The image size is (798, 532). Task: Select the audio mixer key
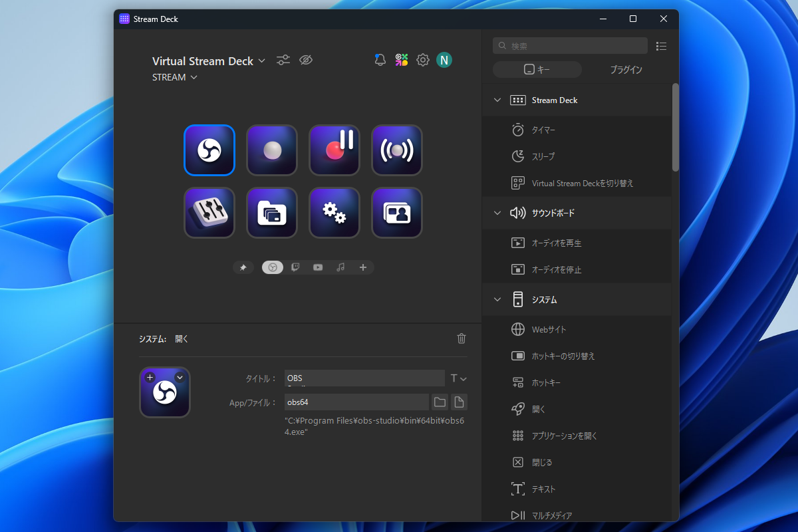(x=209, y=213)
